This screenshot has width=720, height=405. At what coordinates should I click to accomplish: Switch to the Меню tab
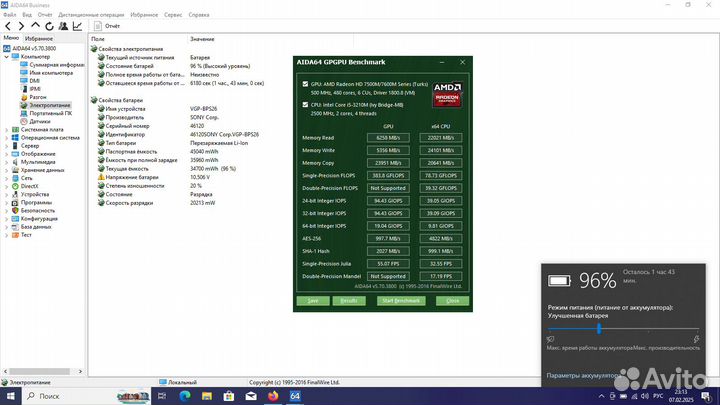(x=11, y=38)
